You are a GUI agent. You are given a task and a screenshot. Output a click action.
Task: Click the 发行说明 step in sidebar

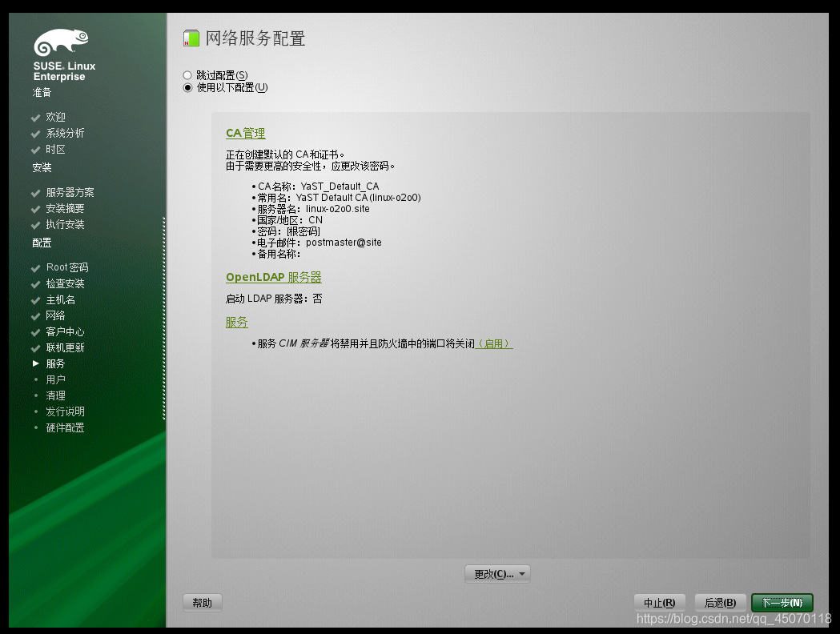coord(65,411)
